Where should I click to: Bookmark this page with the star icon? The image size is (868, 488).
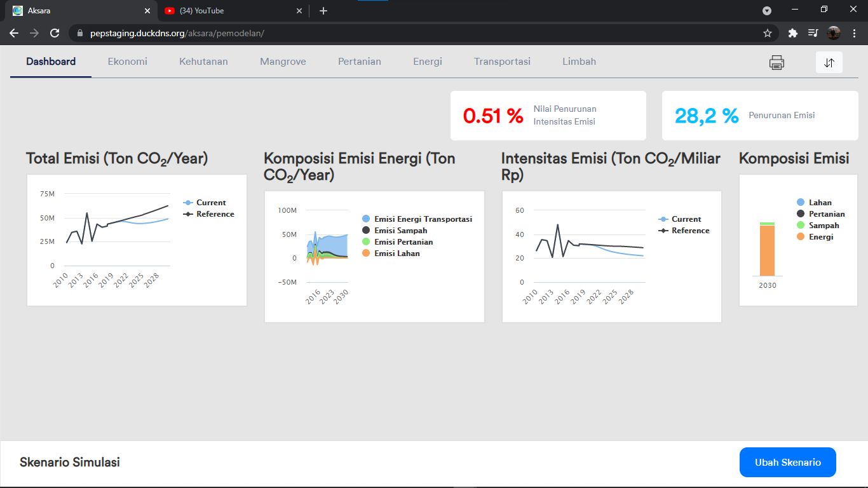click(768, 33)
